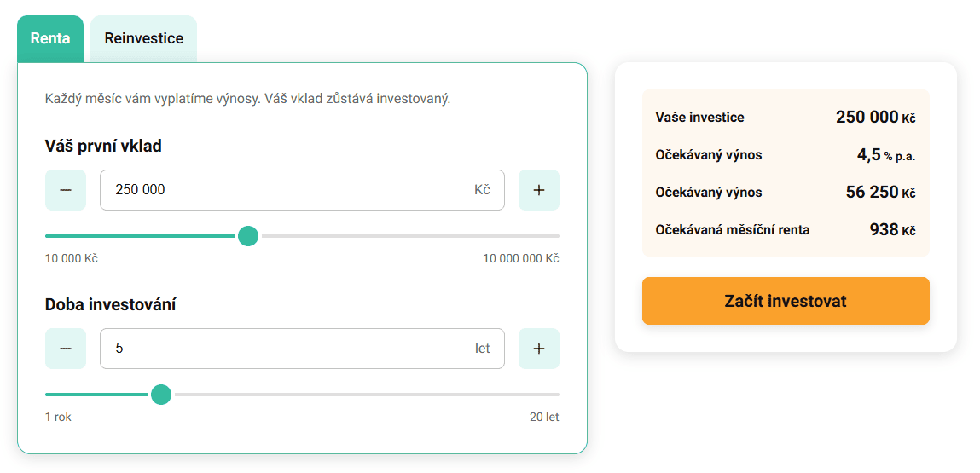Click the 4,5 % p.a. yield value
Image resolution: width=980 pixels, height=473 pixels.
click(x=885, y=155)
